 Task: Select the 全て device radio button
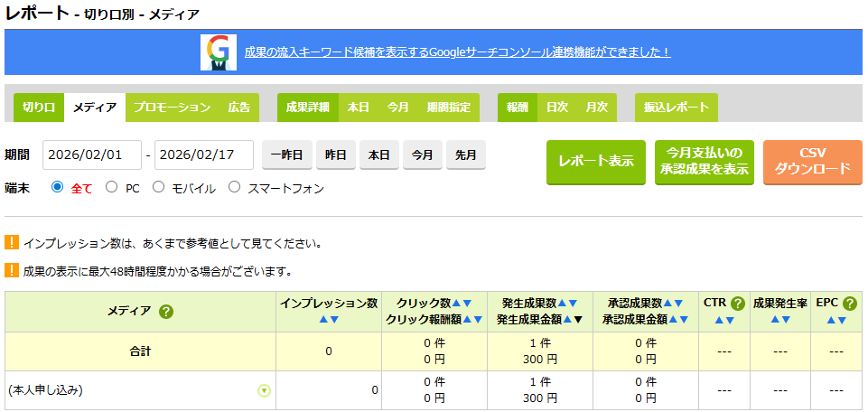point(58,187)
